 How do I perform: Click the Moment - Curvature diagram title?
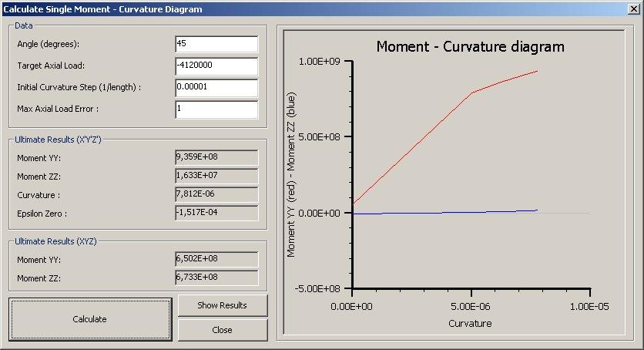point(470,47)
